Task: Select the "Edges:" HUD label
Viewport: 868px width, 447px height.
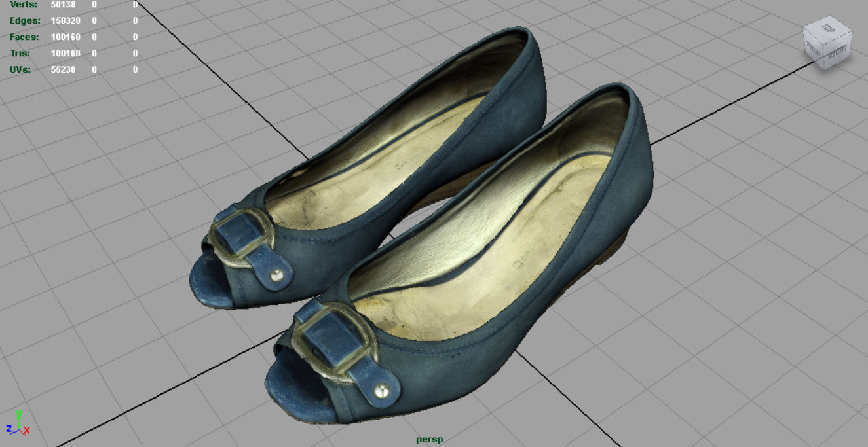Action: [x=25, y=21]
